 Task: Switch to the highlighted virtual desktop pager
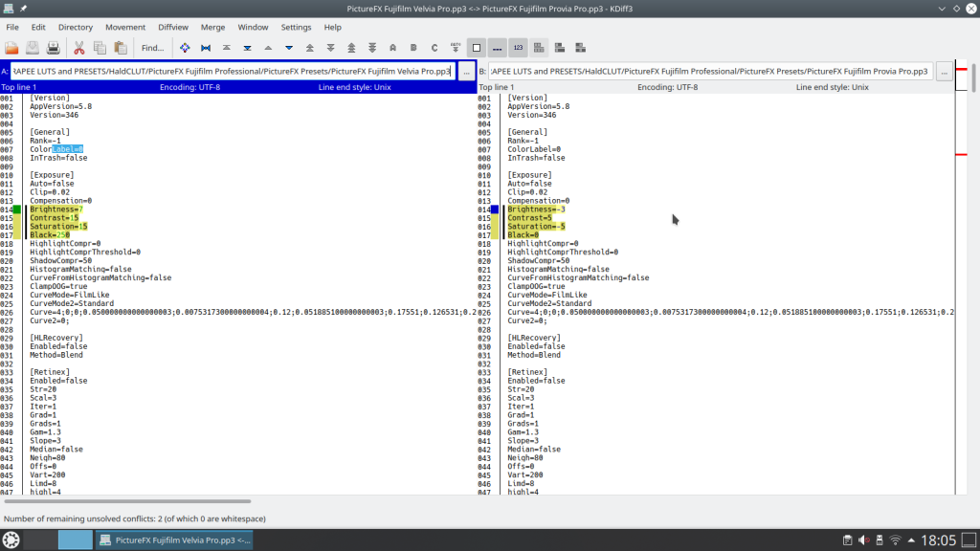(x=75, y=540)
